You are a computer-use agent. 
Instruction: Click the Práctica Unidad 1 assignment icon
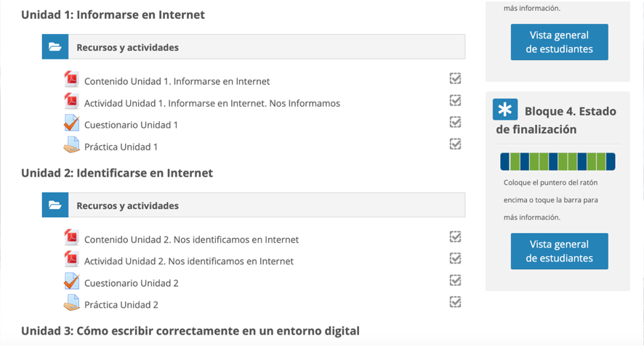71,145
